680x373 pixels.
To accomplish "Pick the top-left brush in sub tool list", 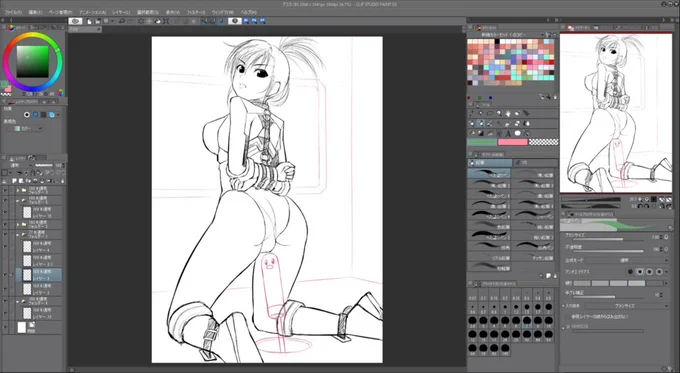I will (489, 173).
